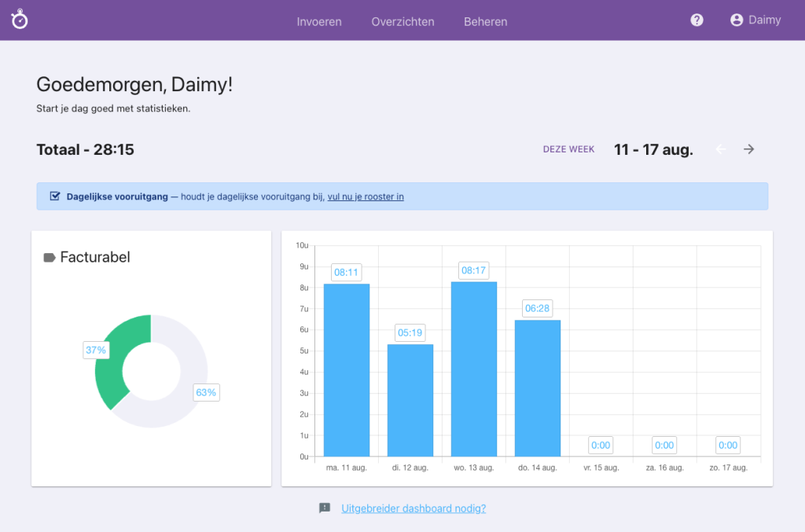Open the Invoeren menu
805x532 pixels.
coord(319,22)
